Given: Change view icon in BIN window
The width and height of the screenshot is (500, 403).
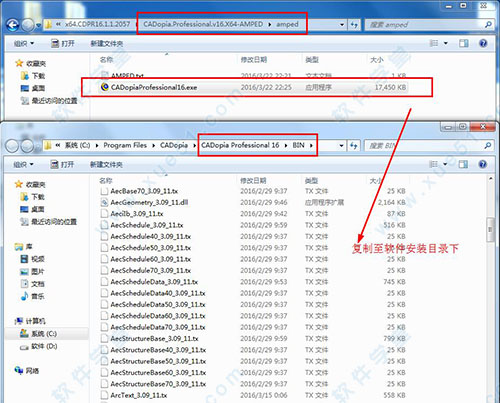Looking at the screenshot, I should coord(433,164).
